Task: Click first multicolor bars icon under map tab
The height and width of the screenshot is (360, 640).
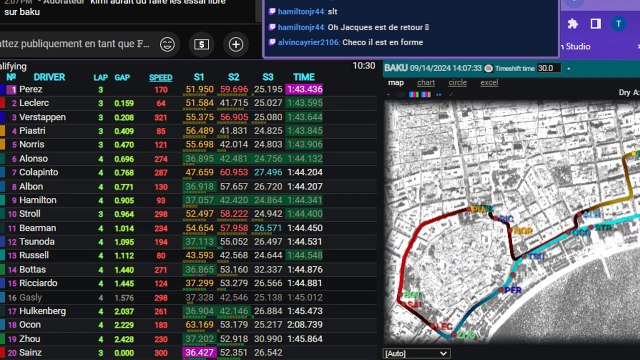Action: click(x=413, y=94)
